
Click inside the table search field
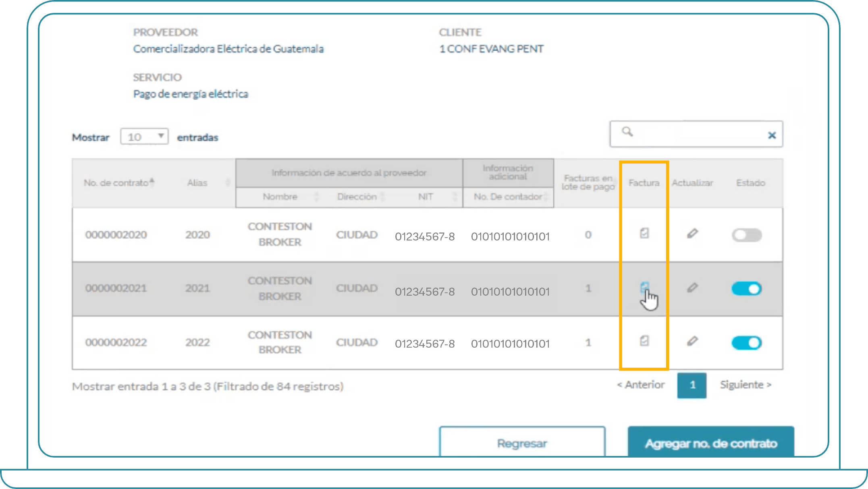(x=697, y=135)
